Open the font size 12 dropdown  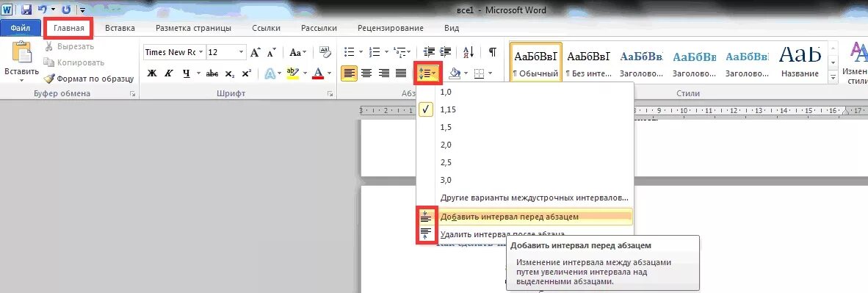click(242, 53)
